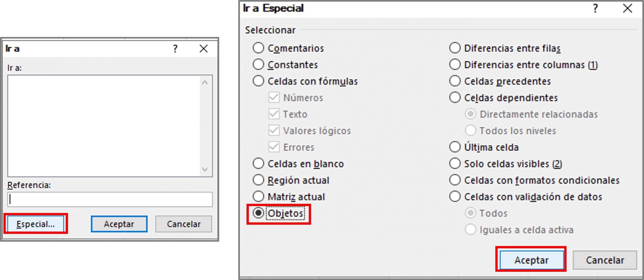Choose Celdas con fórmulas

(258, 81)
